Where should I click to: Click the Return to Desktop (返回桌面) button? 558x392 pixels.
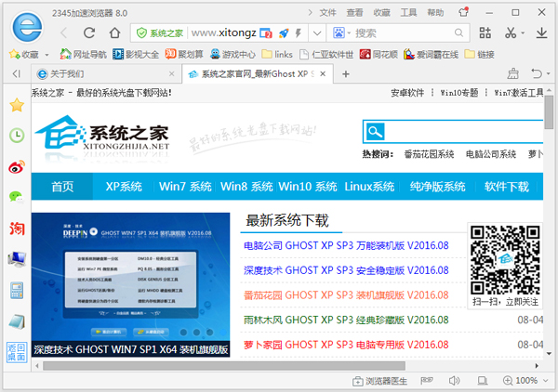coord(16,352)
